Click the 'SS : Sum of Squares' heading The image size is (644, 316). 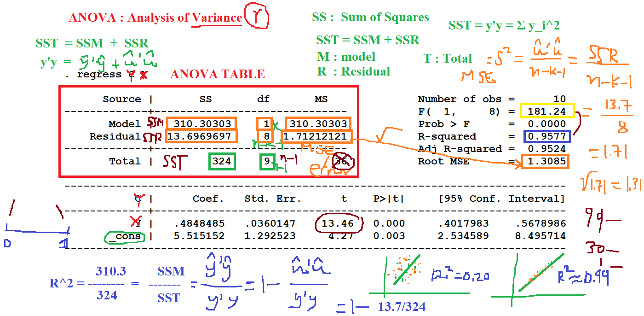point(370,18)
